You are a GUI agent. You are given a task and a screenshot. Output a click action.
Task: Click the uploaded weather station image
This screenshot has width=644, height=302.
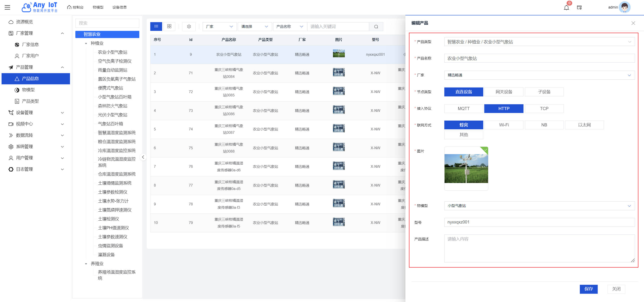[x=466, y=168]
